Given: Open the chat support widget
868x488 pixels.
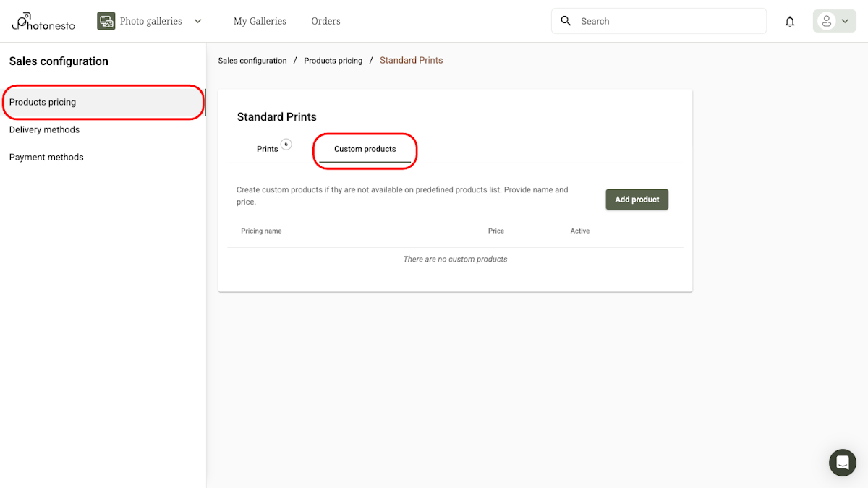Looking at the screenshot, I should coord(842,462).
